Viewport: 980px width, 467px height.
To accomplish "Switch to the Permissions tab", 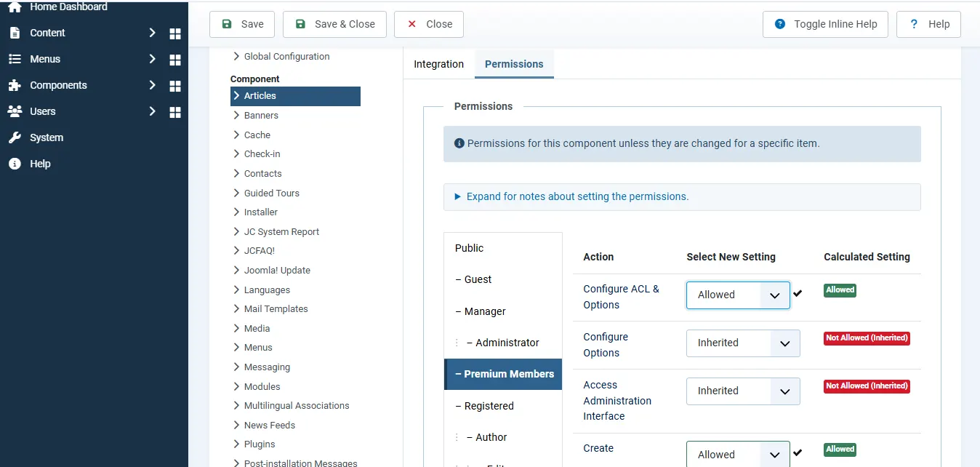I will 514,64.
